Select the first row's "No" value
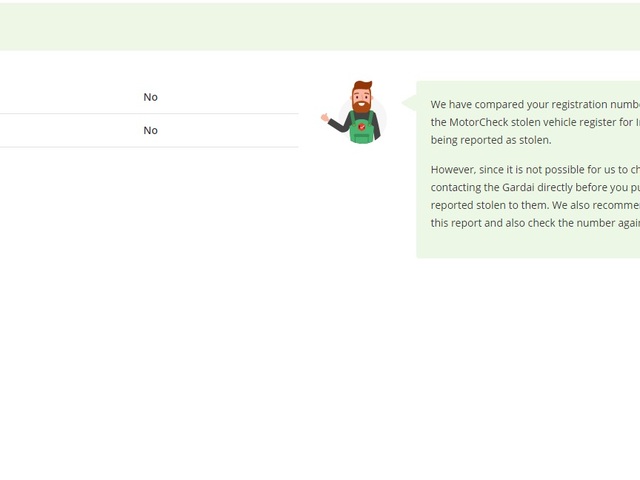 (x=150, y=97)
